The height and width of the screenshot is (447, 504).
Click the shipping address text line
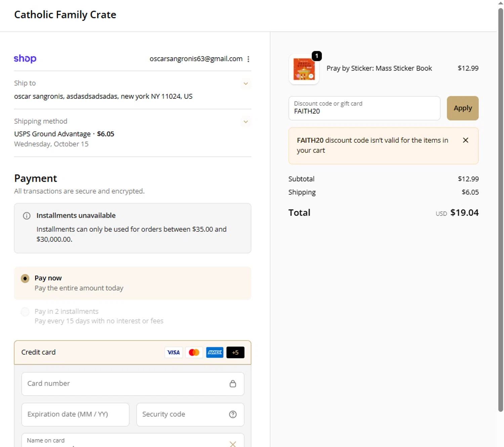coord(103,96)
